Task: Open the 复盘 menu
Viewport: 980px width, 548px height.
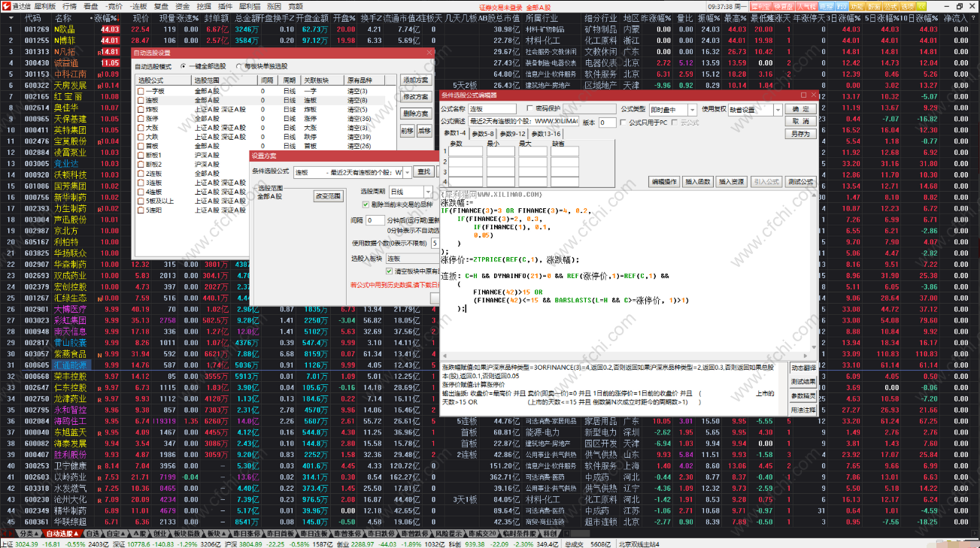Action: 161,5
